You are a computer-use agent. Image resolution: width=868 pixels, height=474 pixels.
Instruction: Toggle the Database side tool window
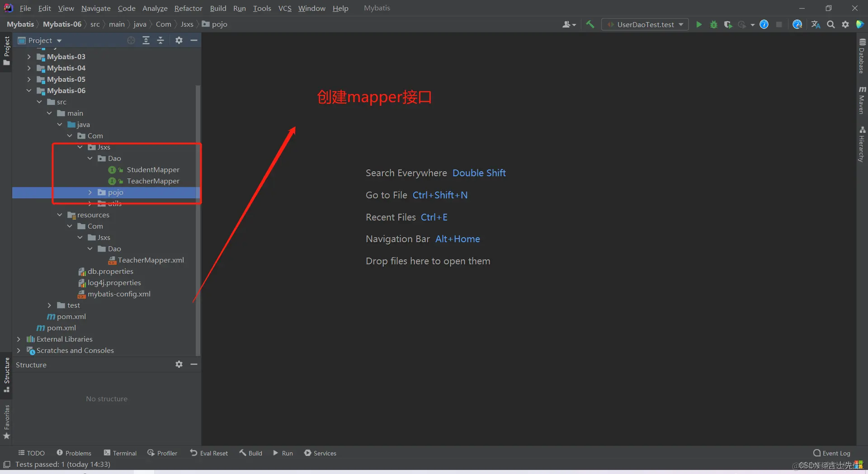coord(862,56)
